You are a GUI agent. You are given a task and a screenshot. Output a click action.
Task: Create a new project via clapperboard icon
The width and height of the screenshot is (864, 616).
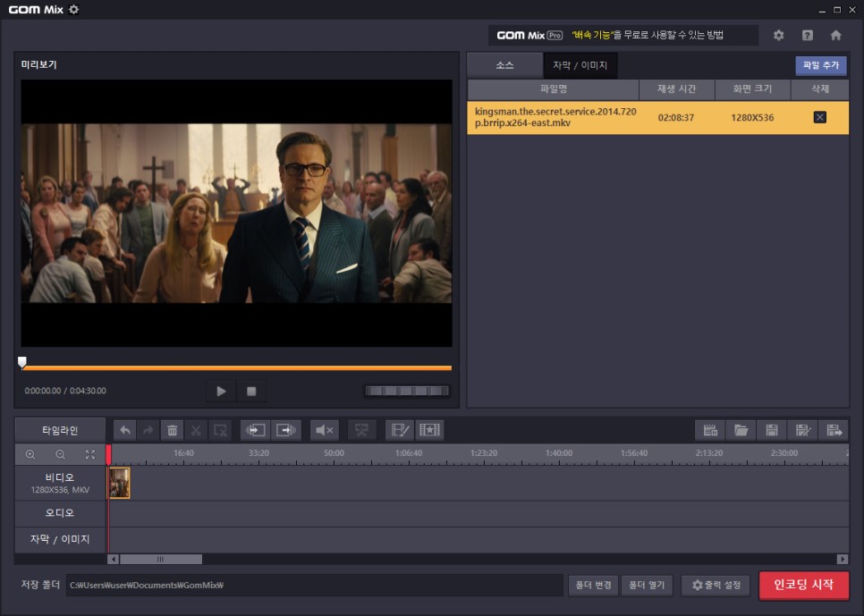710,430
